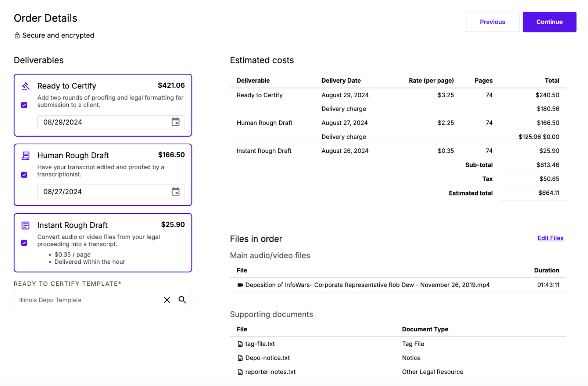Click the Delivery Date column header
Screen dimensions: 588x386
341,80
